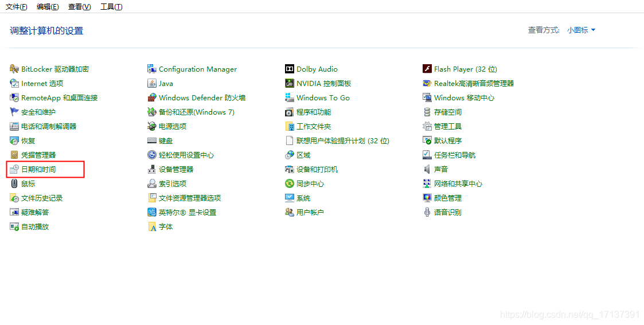
Task: Open the 凭据管理器 safe icon
Action: pos(14,155)
